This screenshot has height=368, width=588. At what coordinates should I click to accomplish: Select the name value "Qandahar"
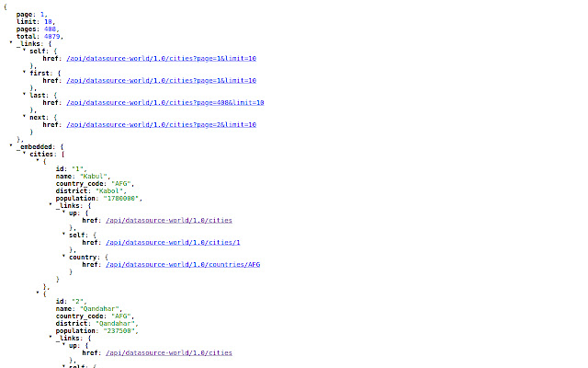click(100, 309)
